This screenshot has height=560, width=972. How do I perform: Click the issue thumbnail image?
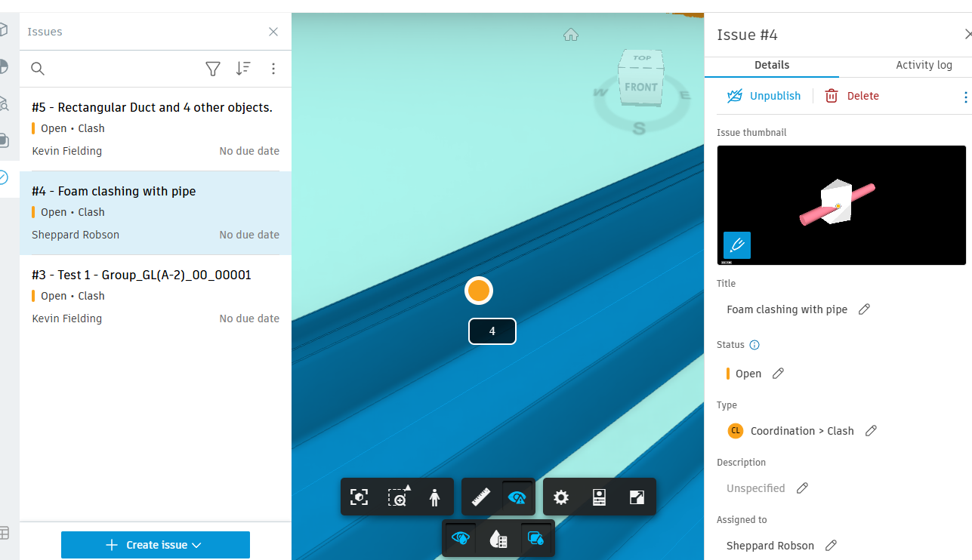(x=841, y=205)
